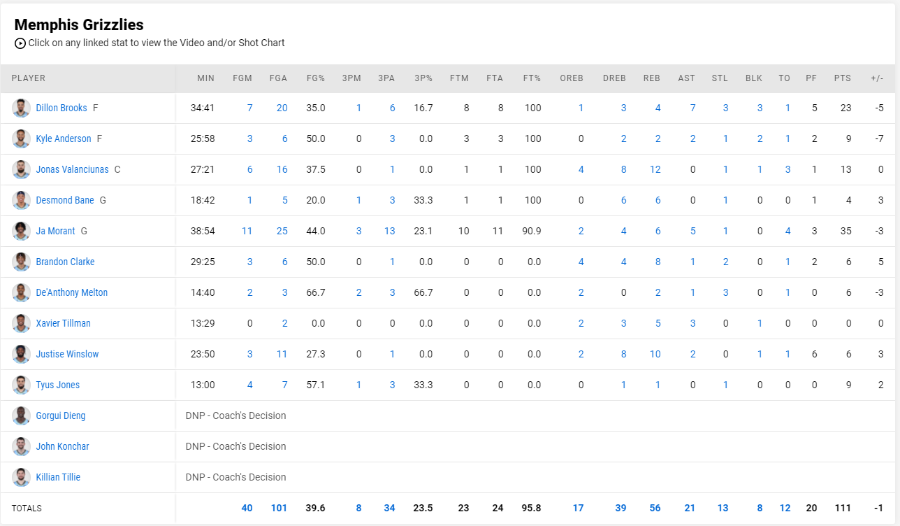Click Killian Tillie's player headshot

(21, 477)
